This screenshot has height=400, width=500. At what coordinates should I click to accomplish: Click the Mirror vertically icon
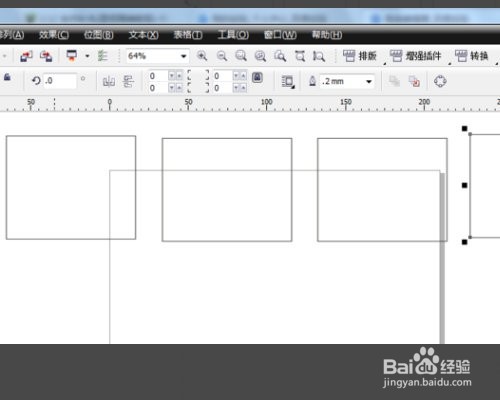pos(128,81)
